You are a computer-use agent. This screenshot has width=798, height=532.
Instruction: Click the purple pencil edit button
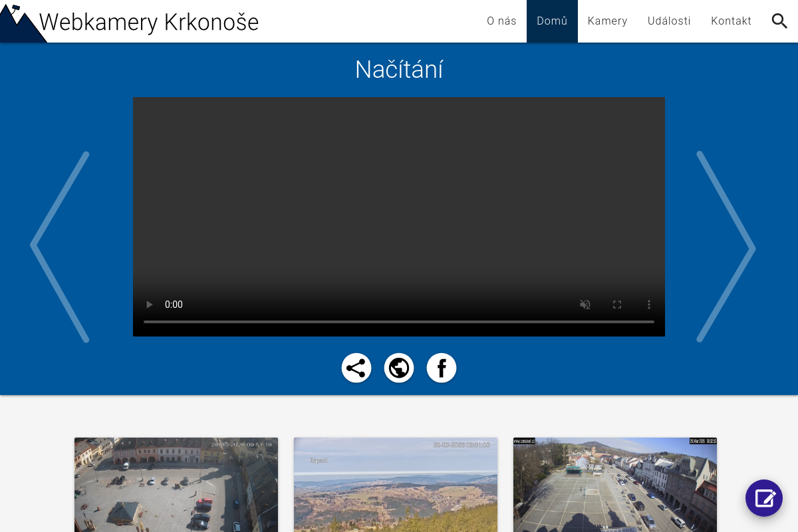(764, 498)
